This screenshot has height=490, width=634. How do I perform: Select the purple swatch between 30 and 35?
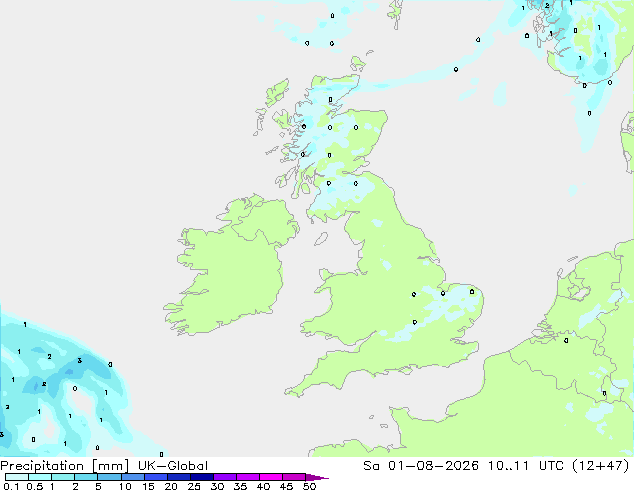(225, 477)
